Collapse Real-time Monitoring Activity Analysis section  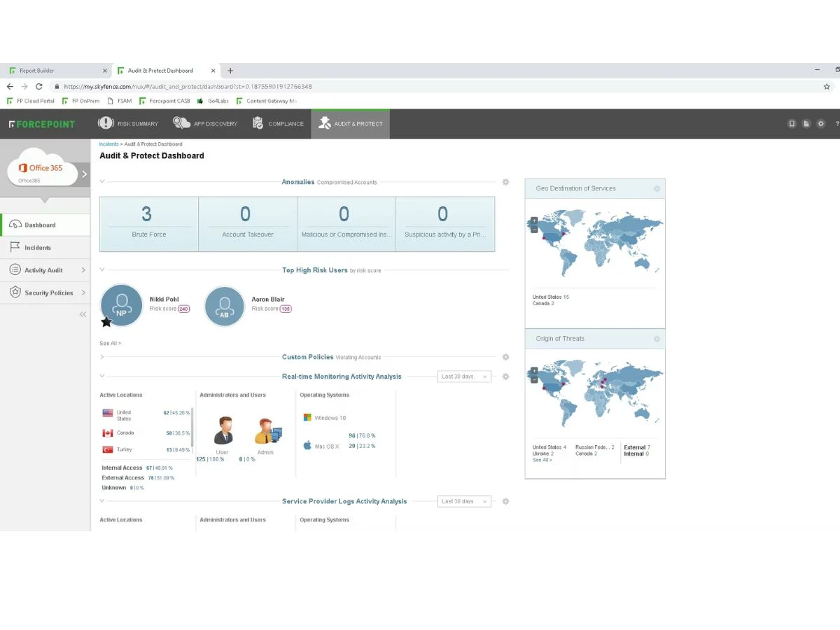point(102,376)
